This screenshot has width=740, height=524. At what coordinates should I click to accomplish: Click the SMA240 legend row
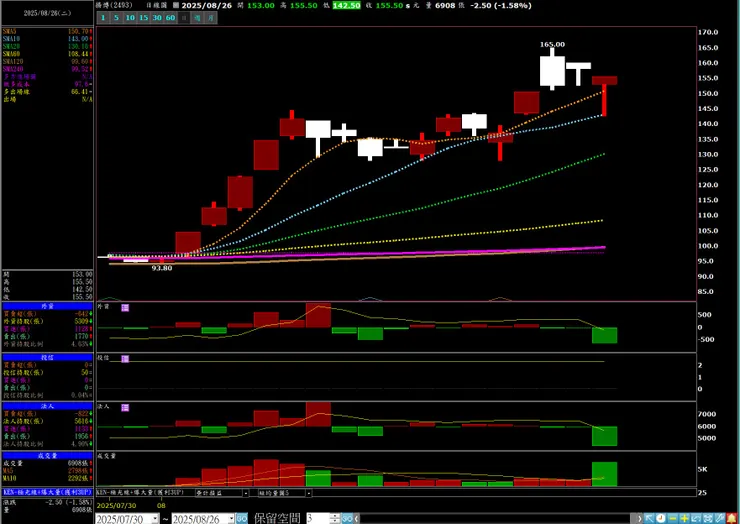47,69
